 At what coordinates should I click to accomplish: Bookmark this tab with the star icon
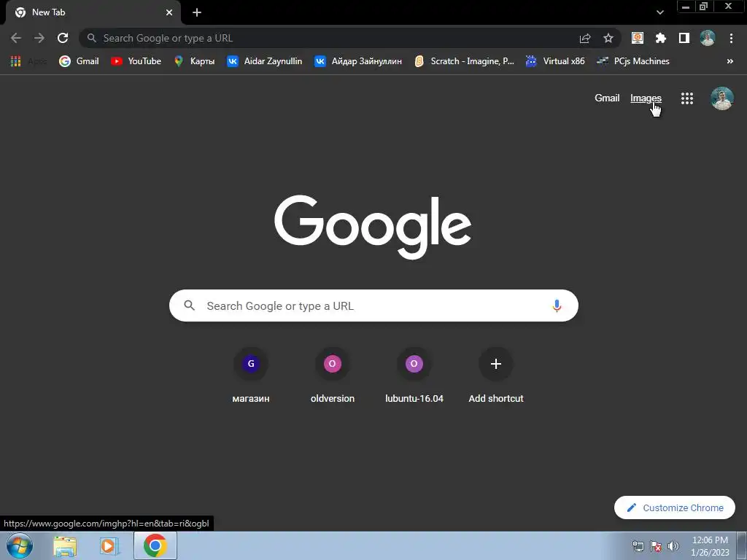click(x=608, y=38)
